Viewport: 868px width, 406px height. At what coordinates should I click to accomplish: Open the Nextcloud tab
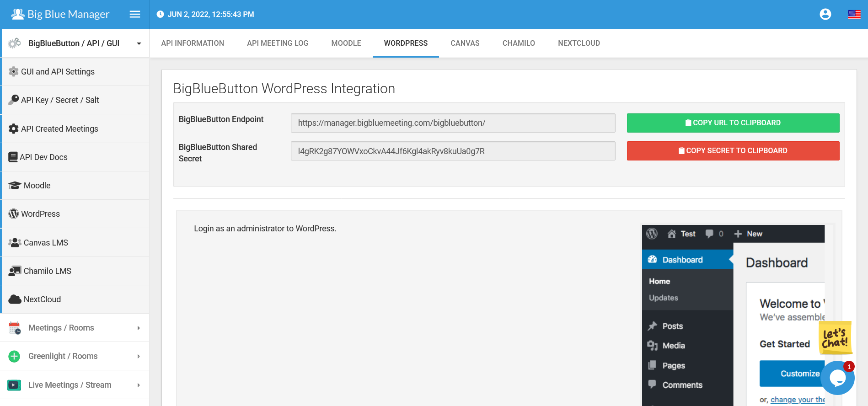(579, 43)
